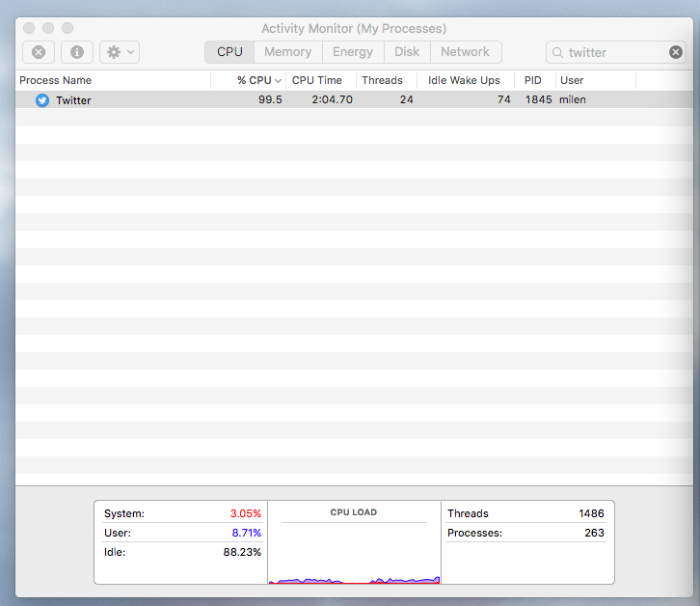This screenshot has height=606, width=700.
Task: Zoom the Activity Monitor window
Action: tap(67, 28)
